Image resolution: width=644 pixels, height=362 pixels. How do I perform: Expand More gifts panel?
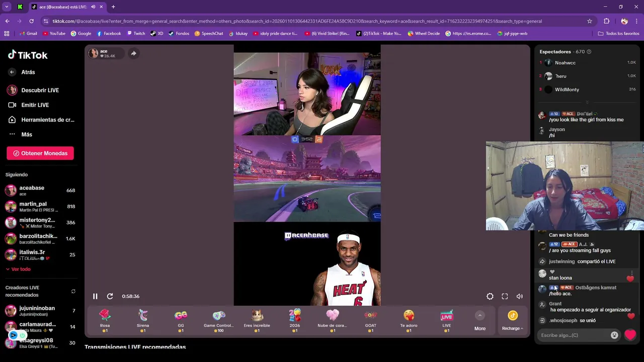(x=480, y=320)
